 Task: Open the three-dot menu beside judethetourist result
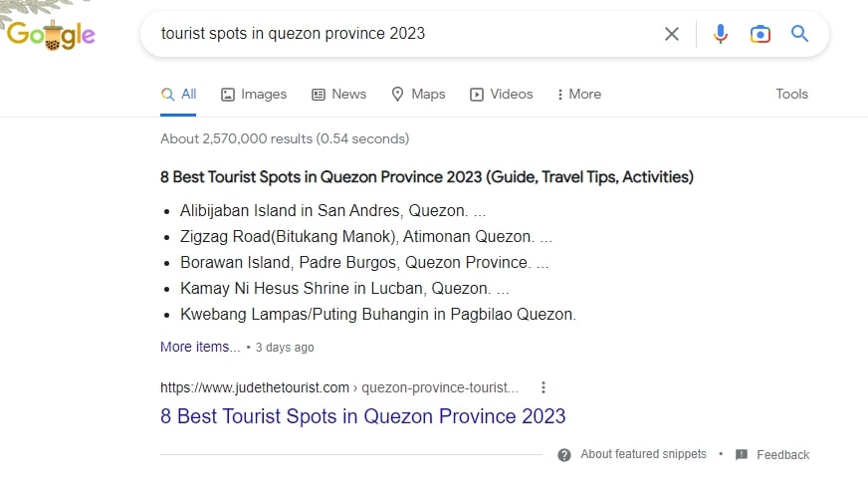pos(542,387)
